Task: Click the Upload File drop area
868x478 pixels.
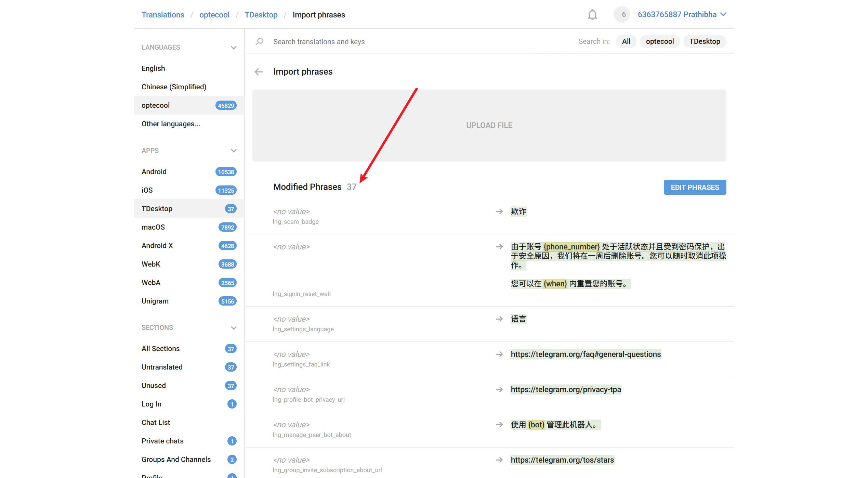Action: pos(489,125)
